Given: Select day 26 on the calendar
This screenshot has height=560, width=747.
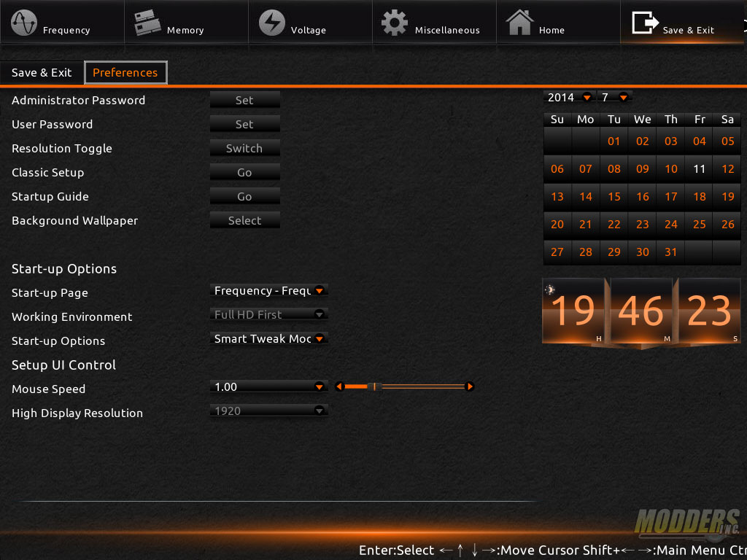Looking at the screenshot, I should tap(727, 225).
